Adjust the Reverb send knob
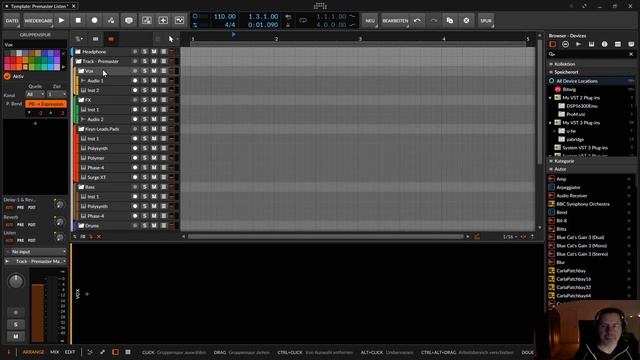 click(60, 222)
